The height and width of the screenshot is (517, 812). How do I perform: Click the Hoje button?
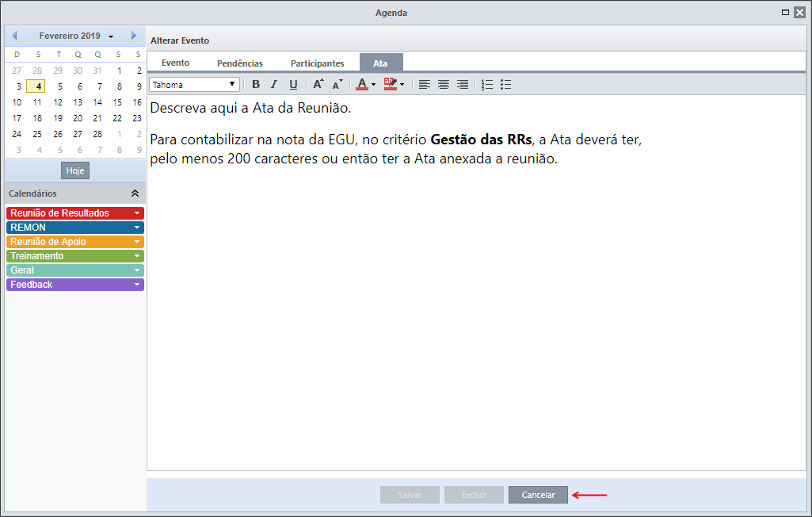(x=75, y=170)
